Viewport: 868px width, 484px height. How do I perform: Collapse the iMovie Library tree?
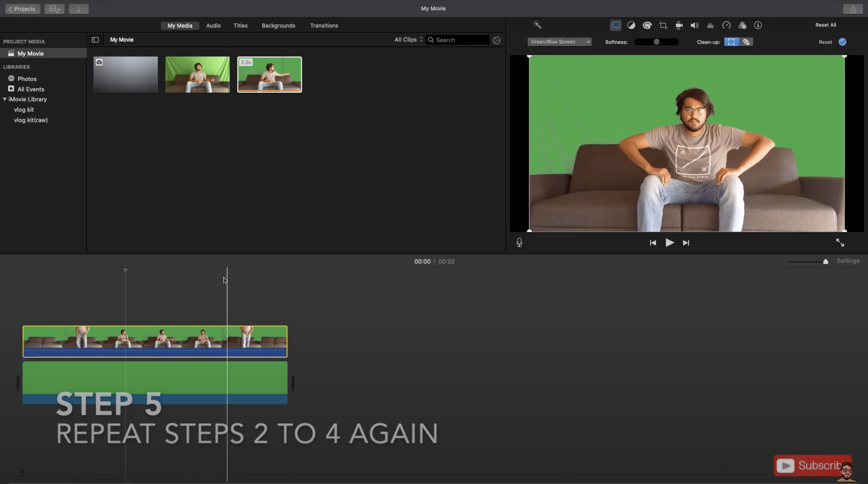click(x=5, y=99)
